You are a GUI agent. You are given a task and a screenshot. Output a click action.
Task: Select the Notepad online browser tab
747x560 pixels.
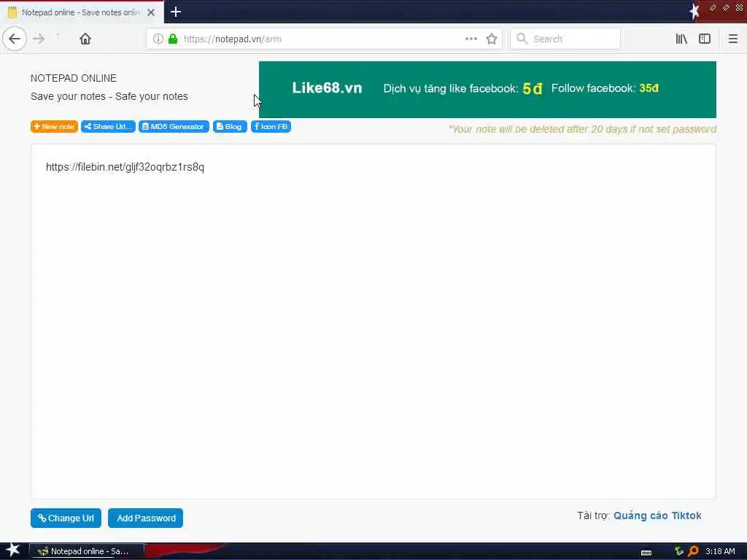click(82, 12)
